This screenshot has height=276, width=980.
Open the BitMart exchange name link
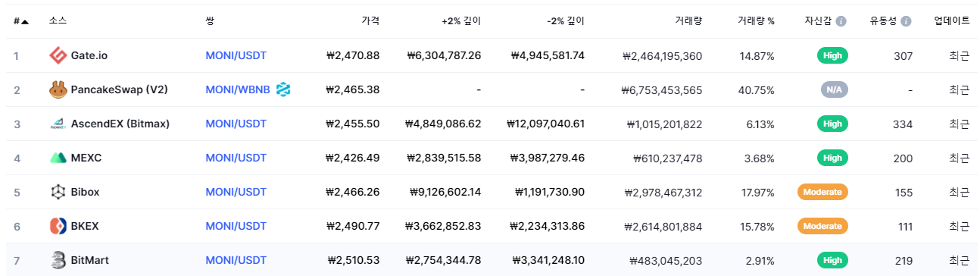coord(89,260)
